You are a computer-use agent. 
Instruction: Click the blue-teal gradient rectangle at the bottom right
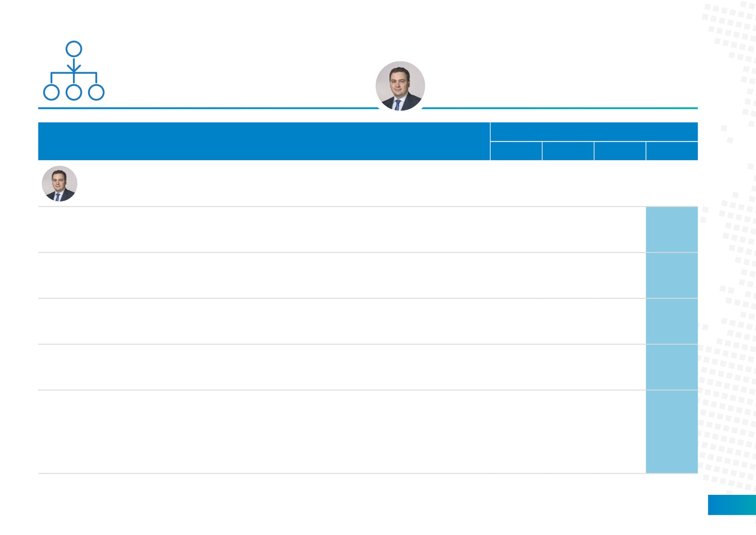click(x=732, y=505)
